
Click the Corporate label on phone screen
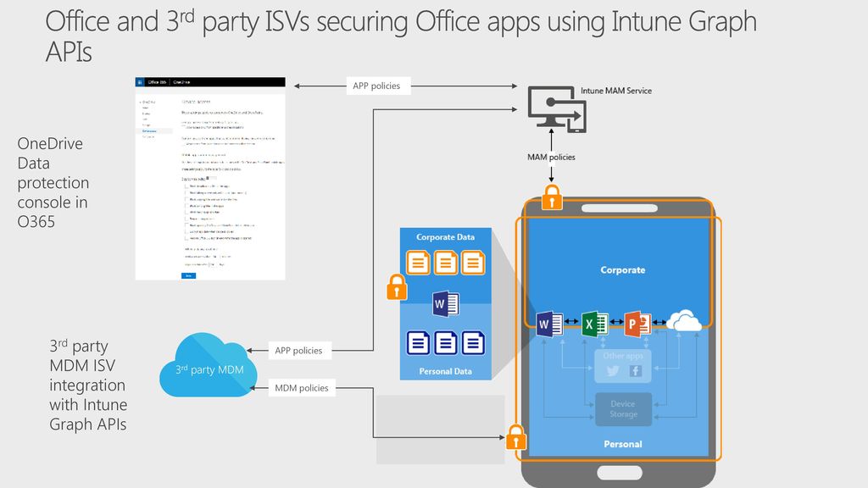(623, 270)
